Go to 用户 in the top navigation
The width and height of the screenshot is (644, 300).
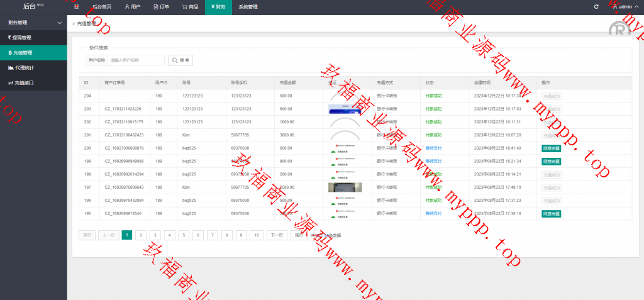click(x=132, y=7)
